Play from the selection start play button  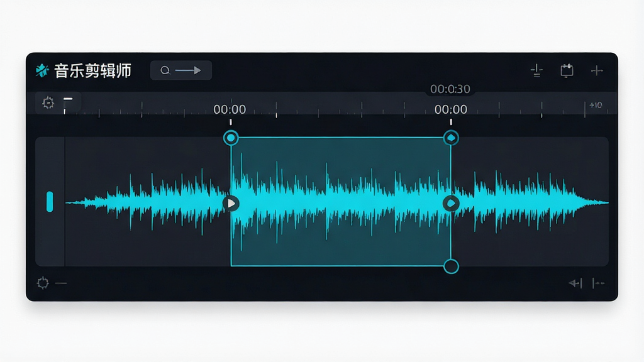click(x=231, y=204)
